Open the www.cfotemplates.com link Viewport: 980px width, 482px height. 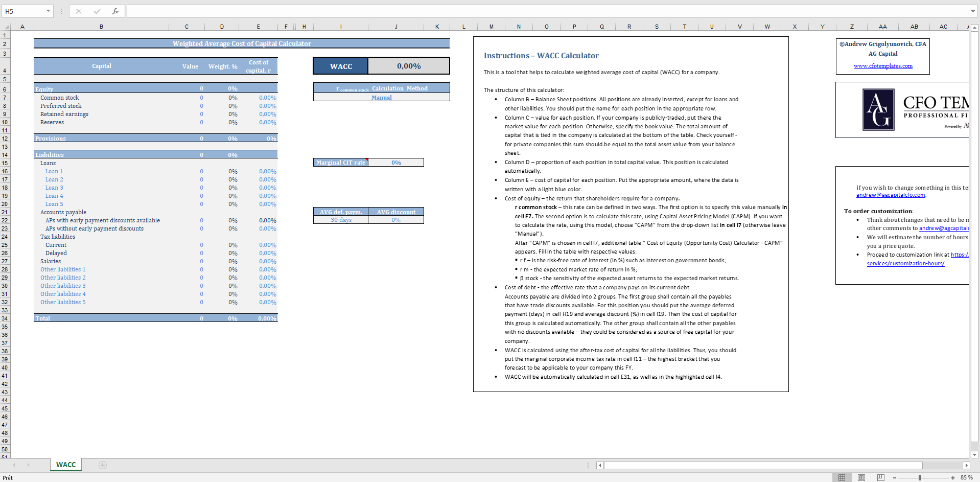pos(883,66)
